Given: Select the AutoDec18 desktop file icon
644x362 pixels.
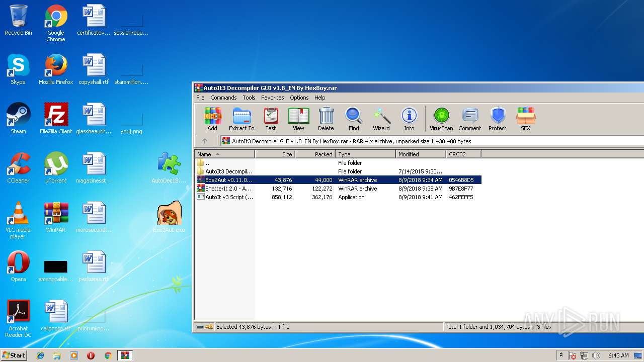Looking at the screenshot, I should (169, 168).
